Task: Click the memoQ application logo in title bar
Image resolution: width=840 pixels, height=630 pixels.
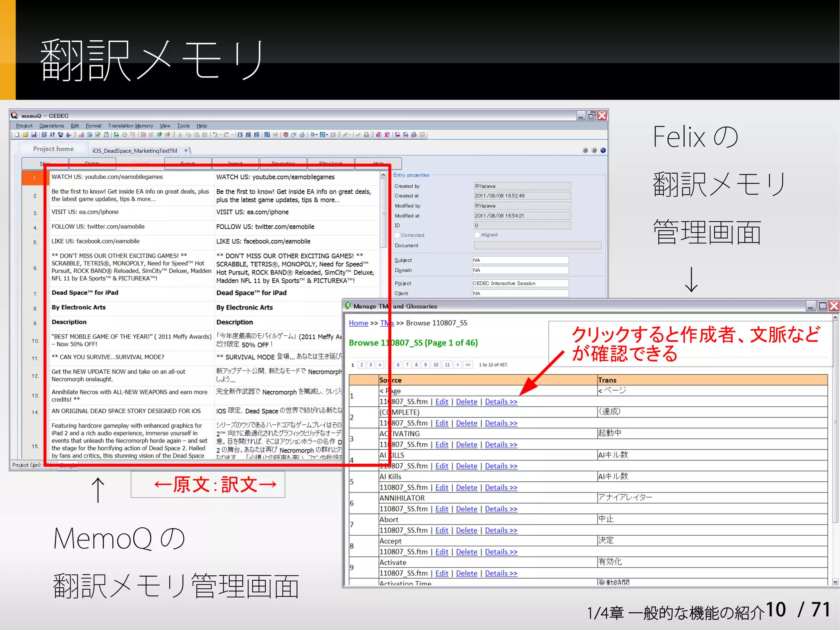Action: point(15,115)
